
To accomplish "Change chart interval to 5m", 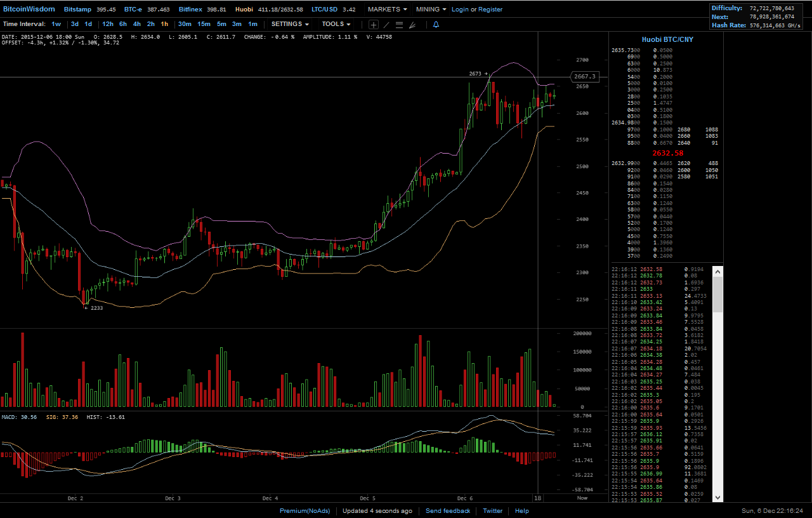I will (221, 24).
